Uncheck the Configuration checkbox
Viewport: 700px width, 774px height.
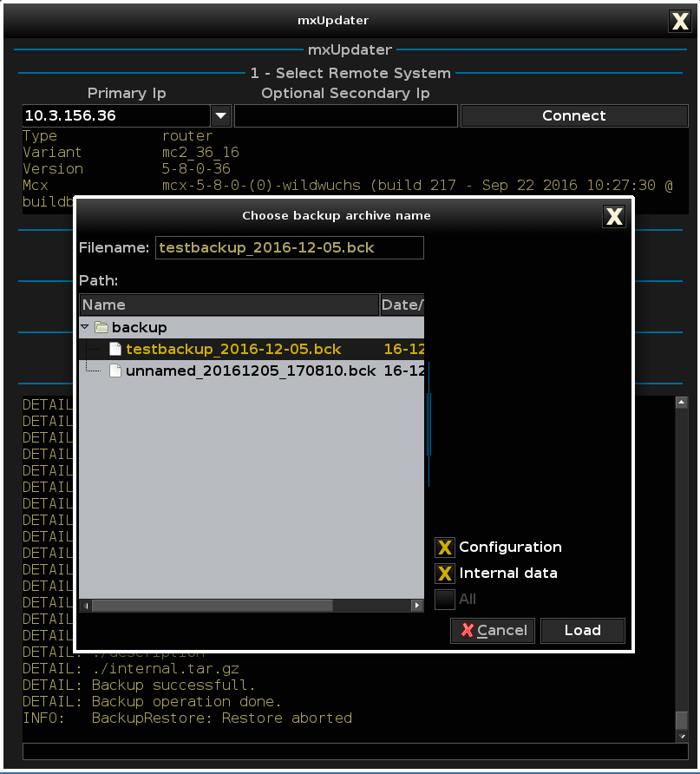[x=445, y=548]
